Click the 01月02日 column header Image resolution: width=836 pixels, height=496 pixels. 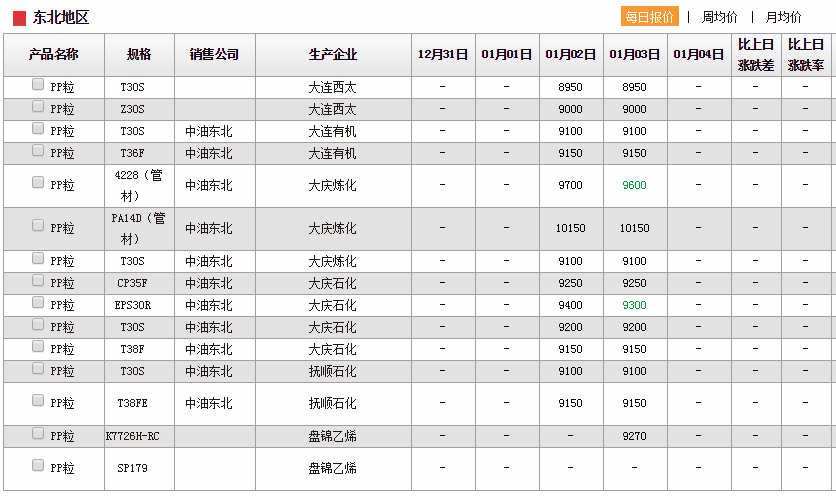click(571, 54)
